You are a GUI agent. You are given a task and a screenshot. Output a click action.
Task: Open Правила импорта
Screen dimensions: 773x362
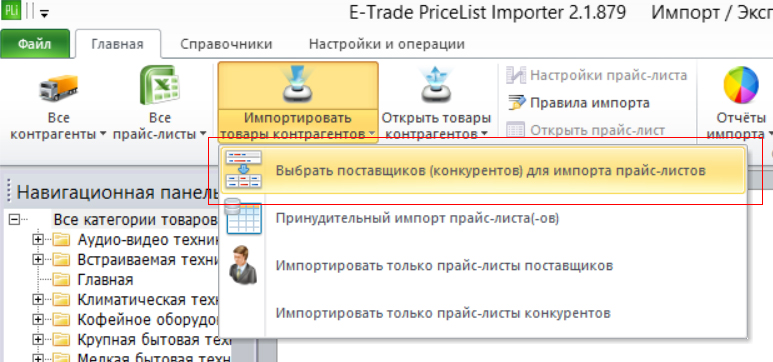pyautogui.click(x=579, y=103)
